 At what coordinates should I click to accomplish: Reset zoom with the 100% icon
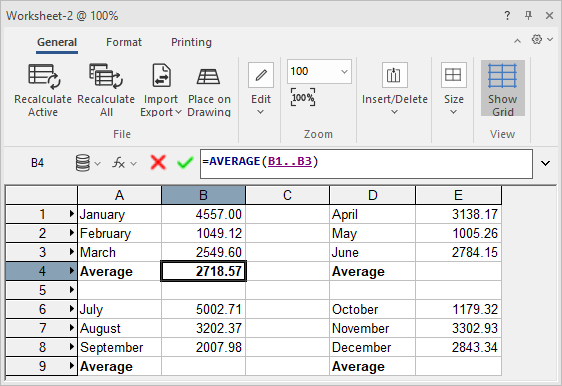click(303, 97)
